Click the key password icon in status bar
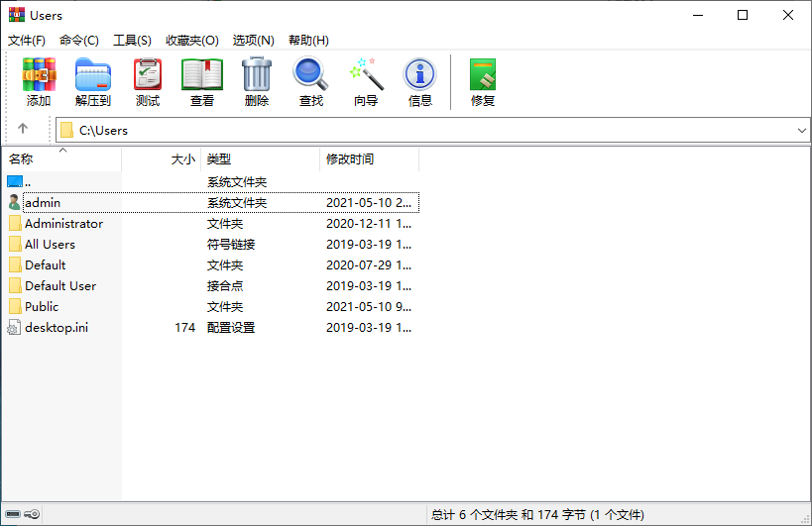This screenshot has height=526, width=812. [32, 514]
